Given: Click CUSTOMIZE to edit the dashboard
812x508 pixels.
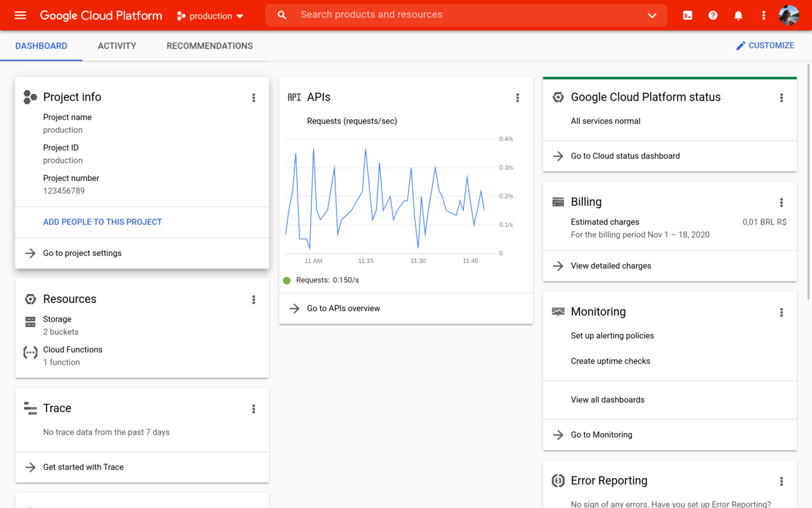Looking at the screenshot, I should 765,45.
